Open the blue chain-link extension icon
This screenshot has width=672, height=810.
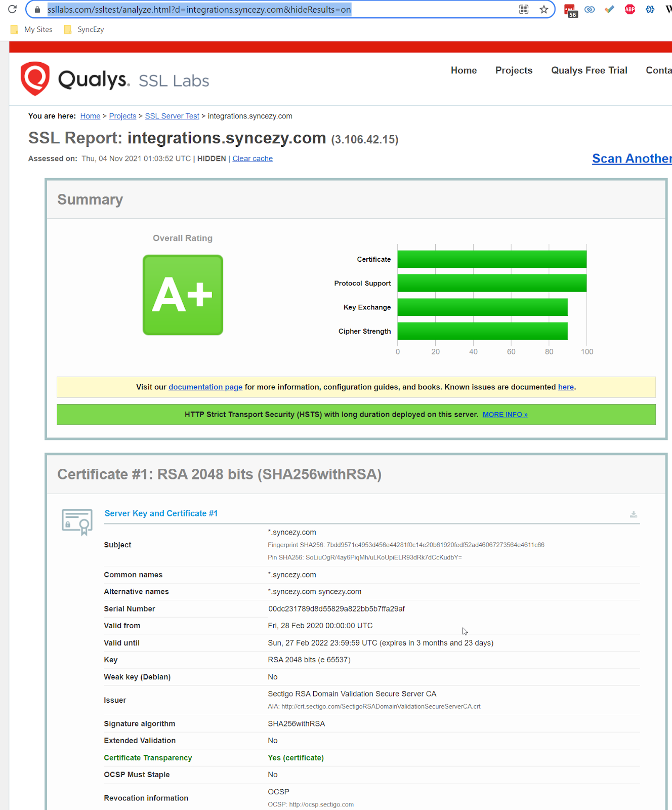click(590, 9)
